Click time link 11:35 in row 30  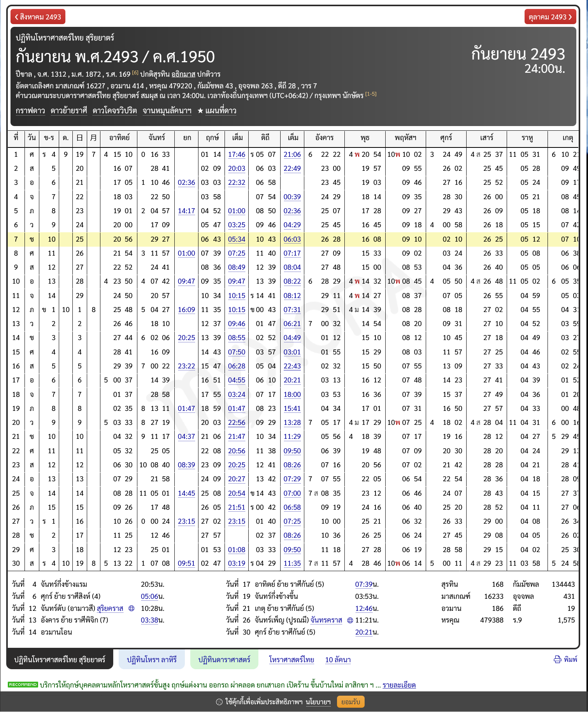292,563
